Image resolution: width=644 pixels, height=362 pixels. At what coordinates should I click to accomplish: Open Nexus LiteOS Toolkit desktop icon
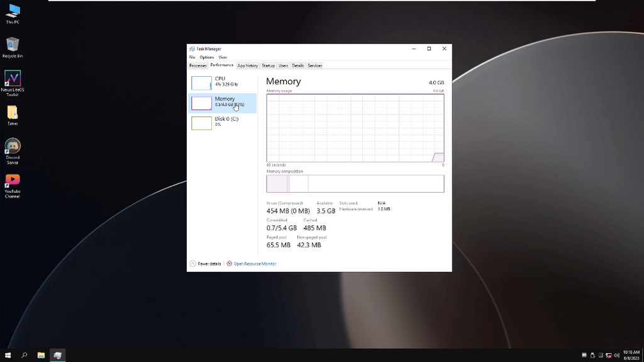point(13,84)
